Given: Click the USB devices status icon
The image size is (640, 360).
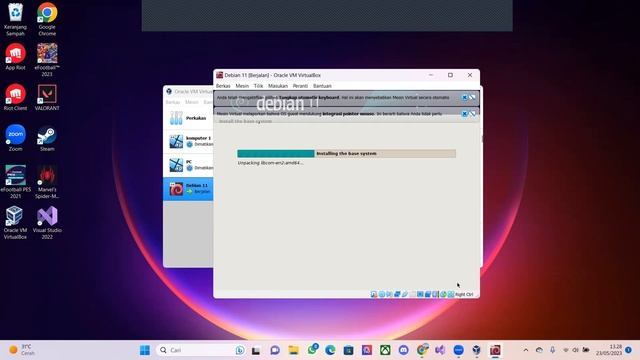Looking at the screenshot, I should pos(404,294).
